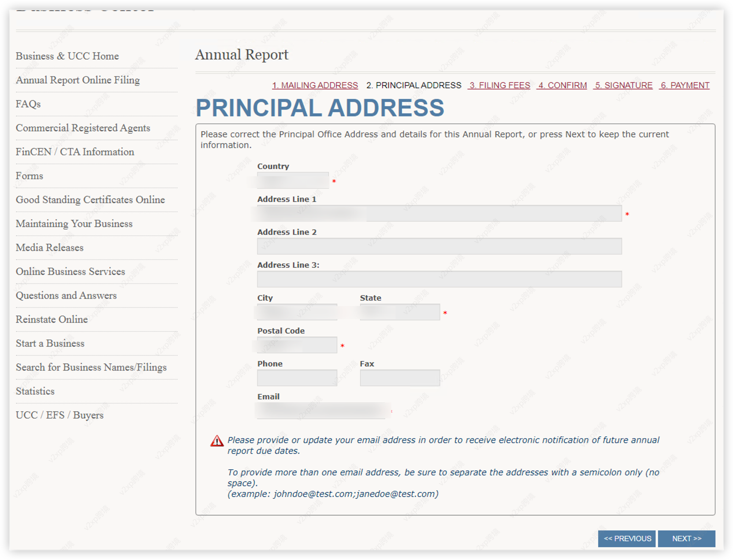Click the Fax input field
The height and width of the screenshot is (560, 733).
pyautogui.click(x=400, y=378)
